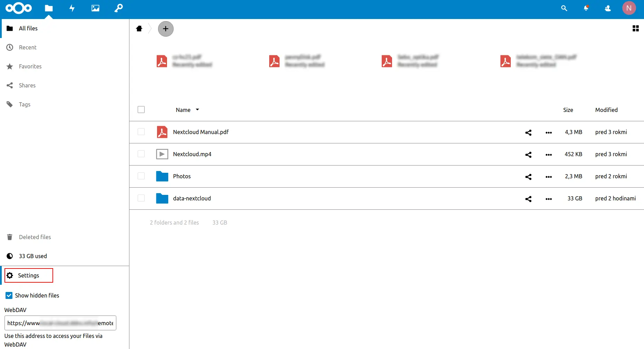Open the notifications bell icon
The width and height of the screenshot is (644, 349).
pyautogui.click(x=586, y=8)
